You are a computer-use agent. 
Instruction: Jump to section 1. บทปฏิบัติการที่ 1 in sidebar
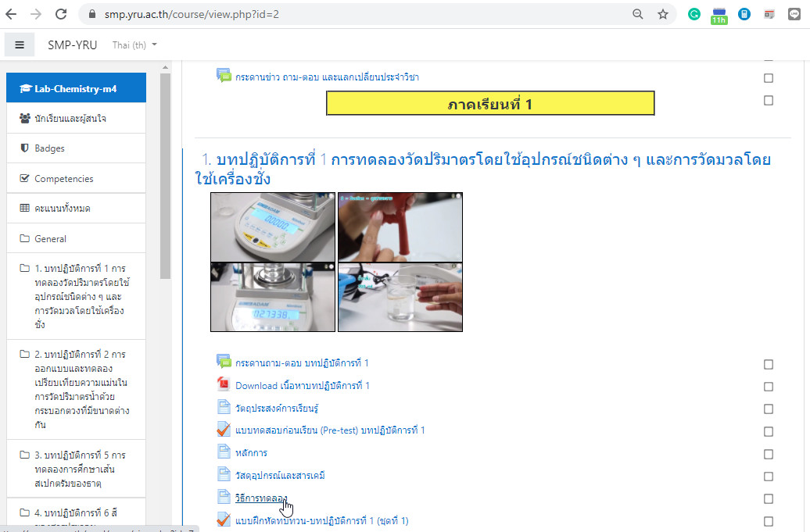pos(76,296)
